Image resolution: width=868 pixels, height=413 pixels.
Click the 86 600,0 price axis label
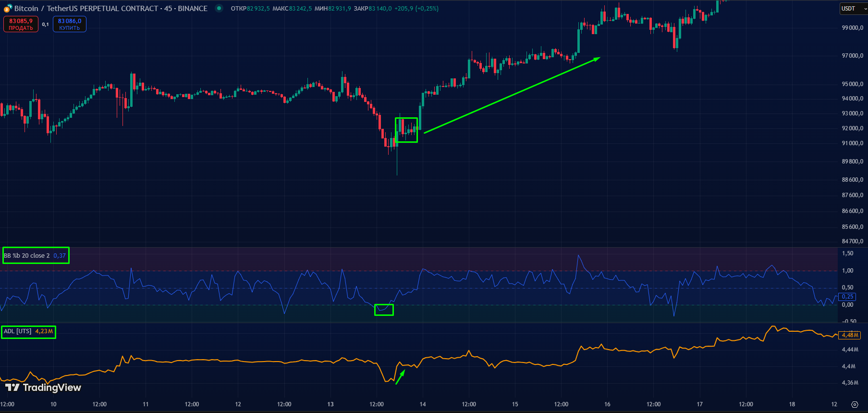click(x=853, y=211)
